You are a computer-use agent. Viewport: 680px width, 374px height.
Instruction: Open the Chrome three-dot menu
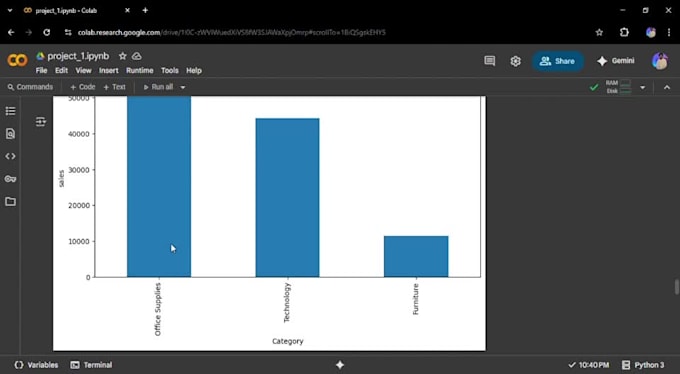point(669,33)
